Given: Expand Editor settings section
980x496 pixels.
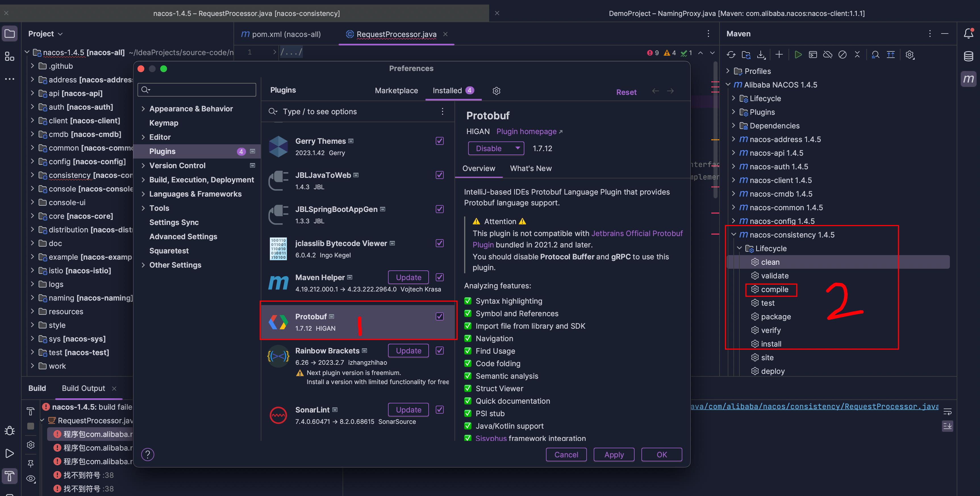Looking at the screenshot, I should click(143, 137).
